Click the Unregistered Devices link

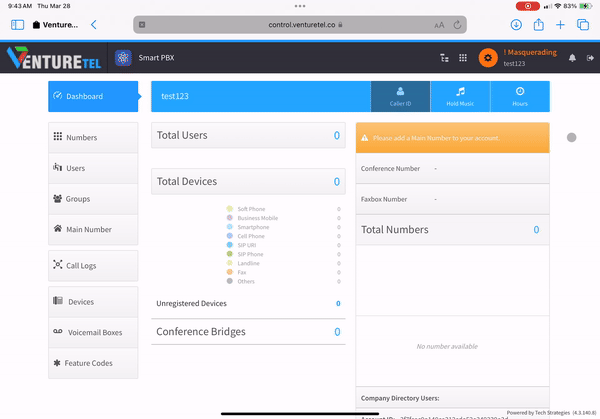coord(191,303)
